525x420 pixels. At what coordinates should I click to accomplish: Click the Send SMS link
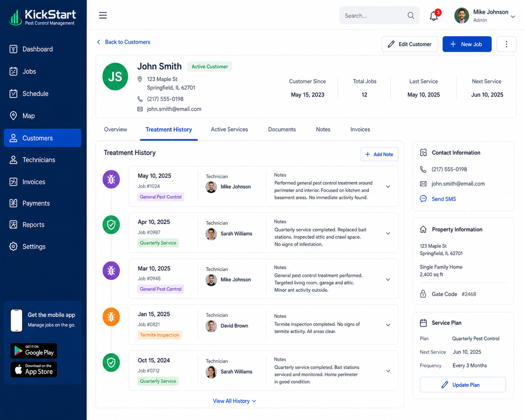[x=444, y=199]
